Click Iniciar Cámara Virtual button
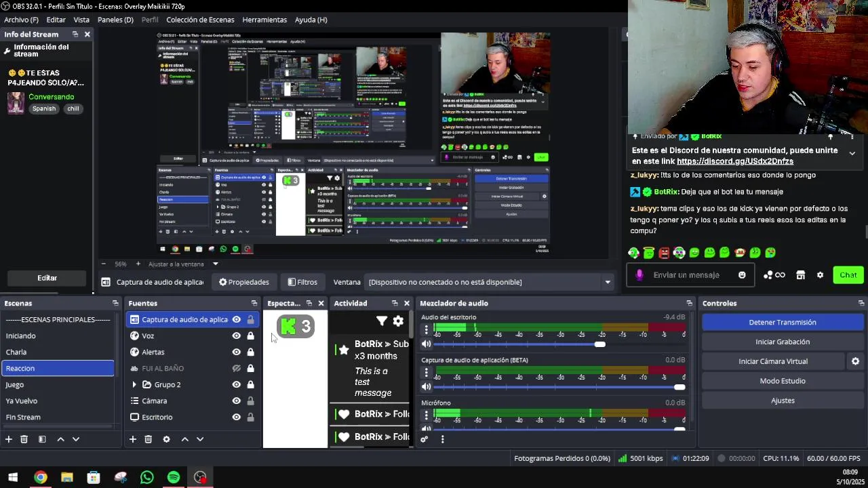 773,361
